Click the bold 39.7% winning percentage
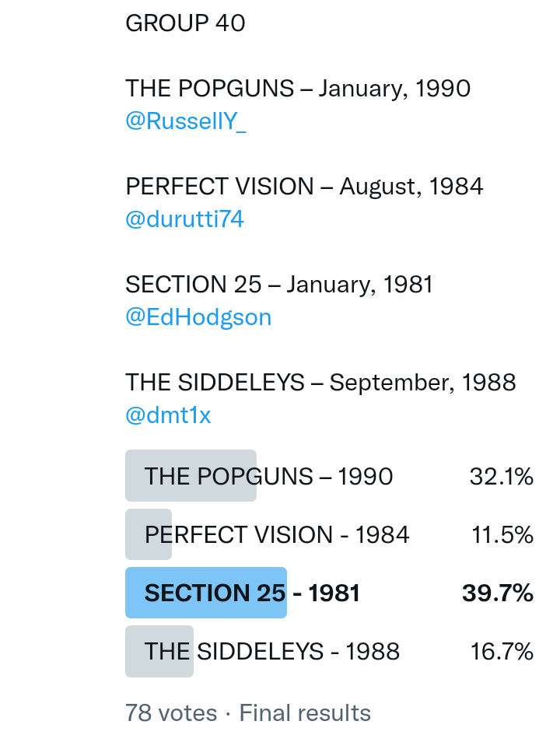 498,593
